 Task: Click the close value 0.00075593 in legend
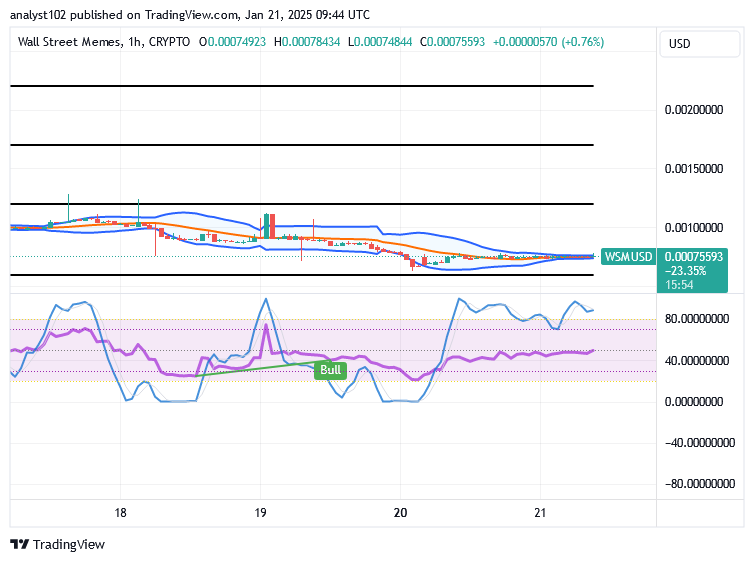(456, 42)
